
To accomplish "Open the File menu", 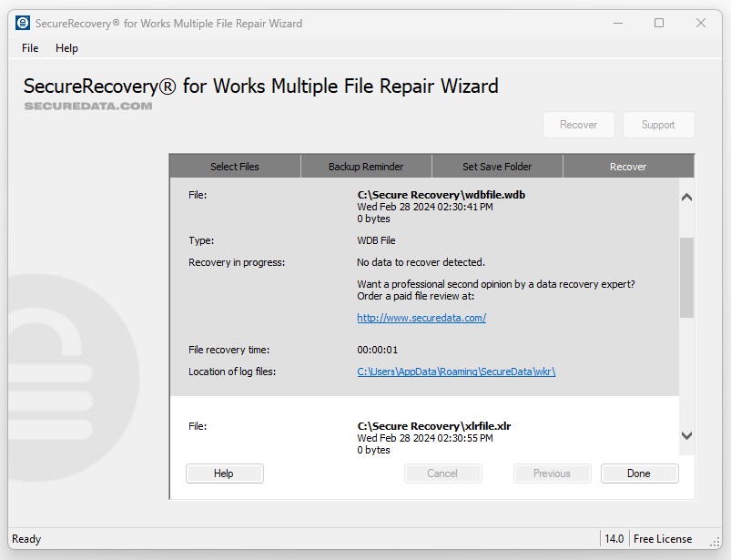I will (28, 48).
